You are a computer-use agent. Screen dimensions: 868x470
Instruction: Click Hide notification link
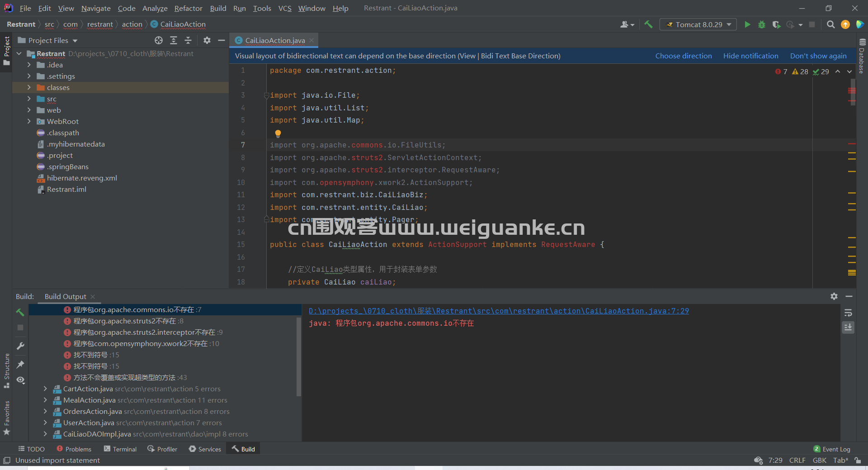[x=750, y=56]
